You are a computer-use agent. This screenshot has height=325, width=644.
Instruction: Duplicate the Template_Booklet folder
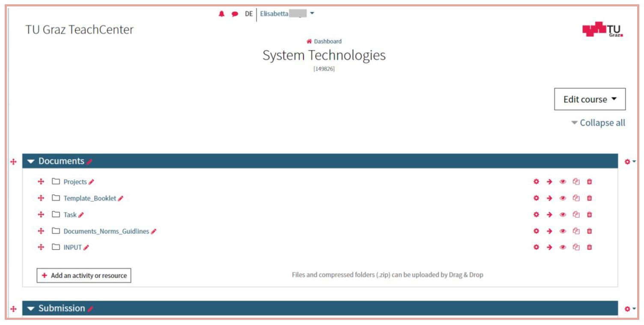576,198
